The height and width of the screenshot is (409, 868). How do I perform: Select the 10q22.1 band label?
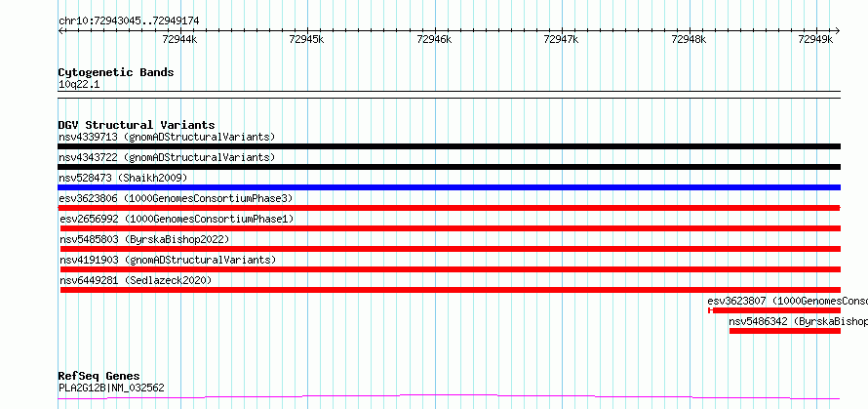pyautogui.click(x=79, y=85)
